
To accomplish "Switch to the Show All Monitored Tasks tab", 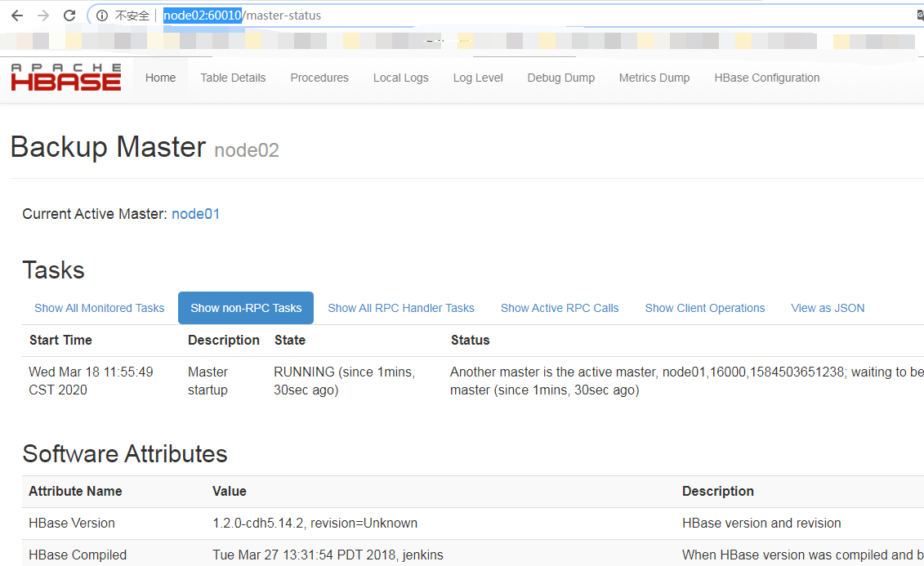I will coord(99,308).
